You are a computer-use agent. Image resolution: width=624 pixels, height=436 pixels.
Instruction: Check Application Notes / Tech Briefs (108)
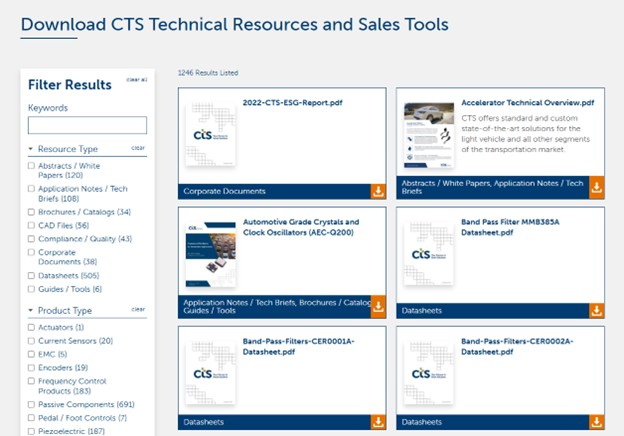pos(31,189)
